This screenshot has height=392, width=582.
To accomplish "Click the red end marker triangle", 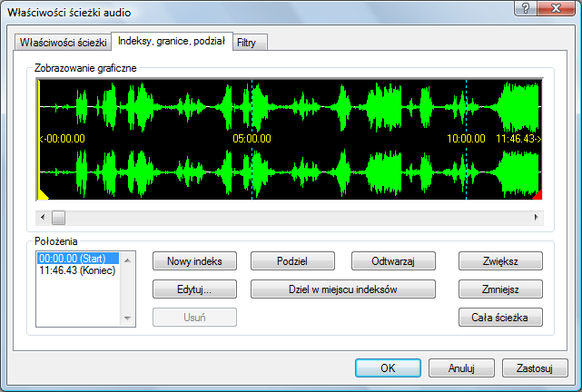I will point(538,195).
